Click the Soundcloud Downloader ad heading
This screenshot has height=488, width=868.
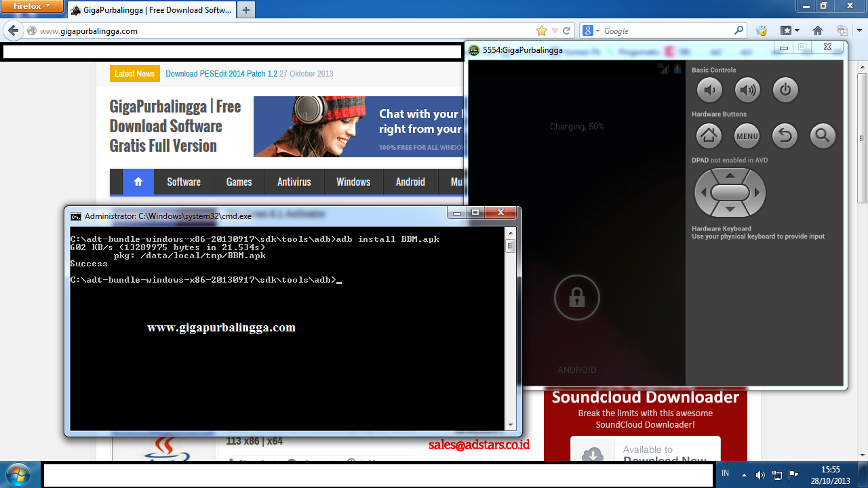point(645,397)
